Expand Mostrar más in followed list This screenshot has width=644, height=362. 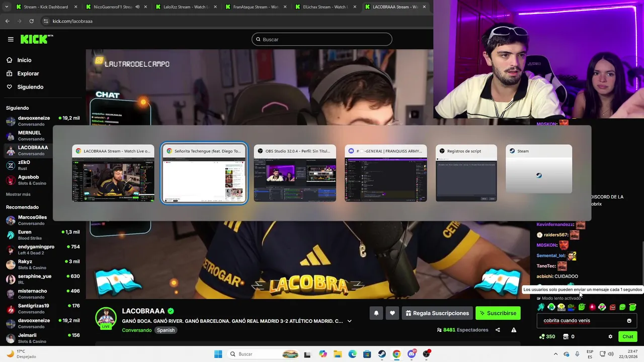[18, 194]
